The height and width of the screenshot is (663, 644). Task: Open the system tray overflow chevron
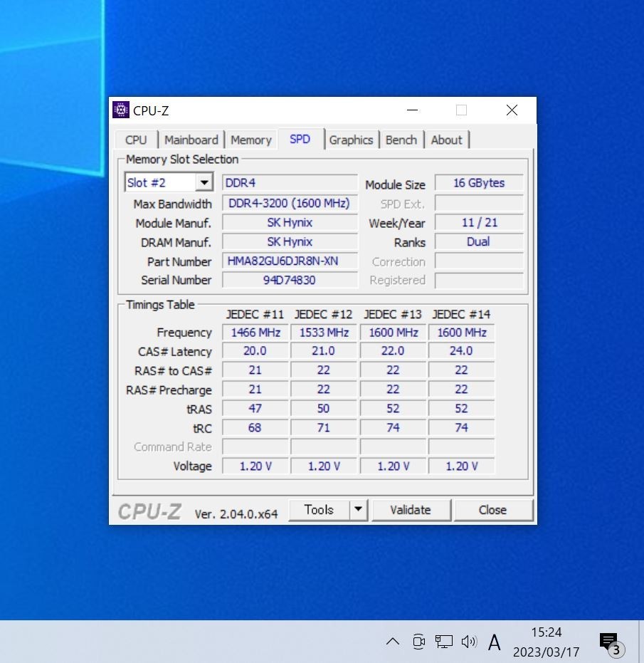393,642
